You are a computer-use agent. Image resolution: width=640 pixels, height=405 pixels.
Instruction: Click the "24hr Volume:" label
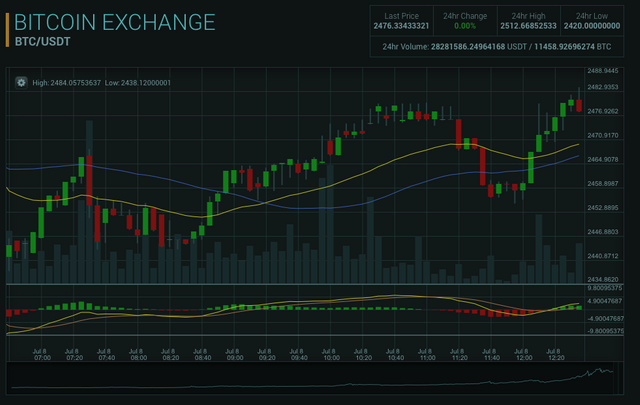coord(406,47)
